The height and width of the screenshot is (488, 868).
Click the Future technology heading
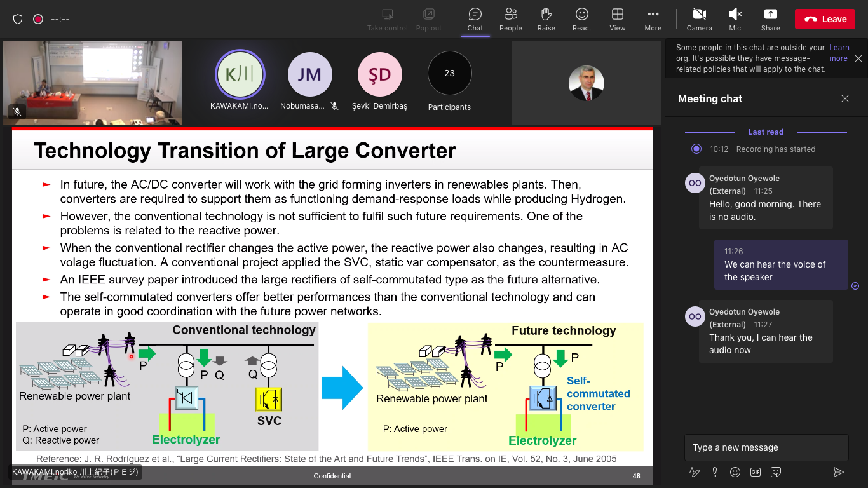click(x=564, y=330)
